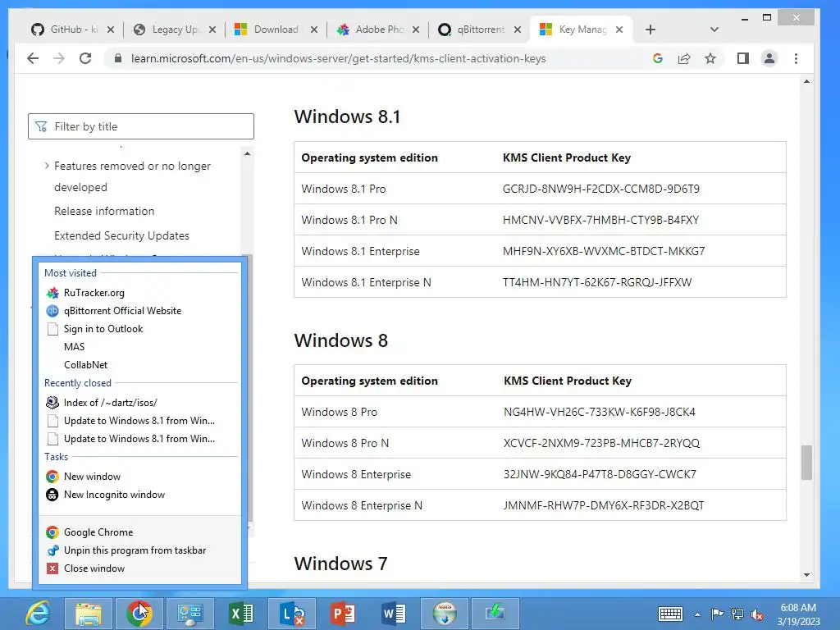Click the Windows 8.1 Enterprise N key

[x=597, y=282]
